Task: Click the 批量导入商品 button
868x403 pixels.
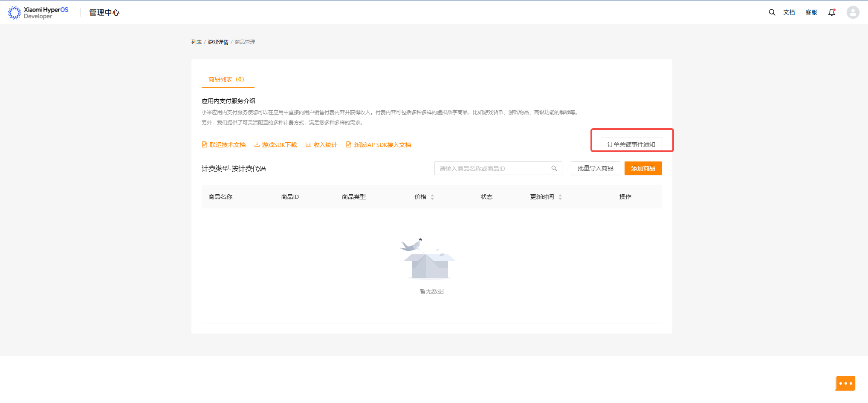Action: point(596,168)
